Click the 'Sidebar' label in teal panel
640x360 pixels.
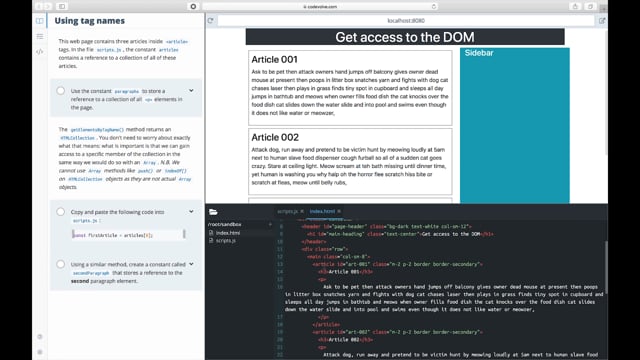(x=479, y=53)
